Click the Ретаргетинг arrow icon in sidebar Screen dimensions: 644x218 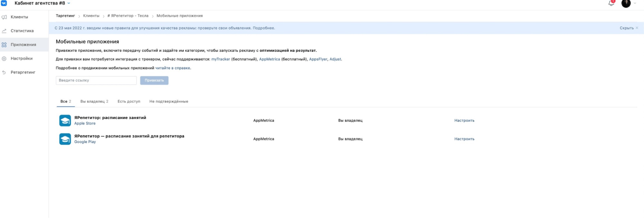pyautogui.click(x=4, y=72)
